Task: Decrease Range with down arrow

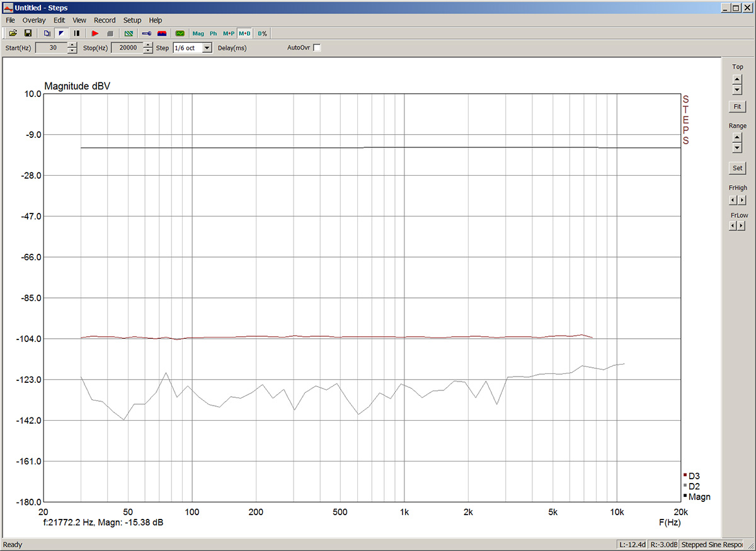Action: [737, 148]
